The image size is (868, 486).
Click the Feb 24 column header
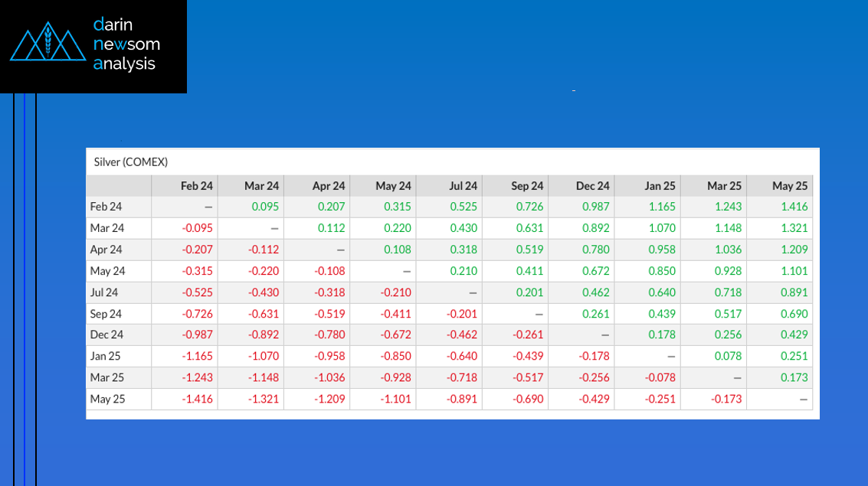pos(197,186)
